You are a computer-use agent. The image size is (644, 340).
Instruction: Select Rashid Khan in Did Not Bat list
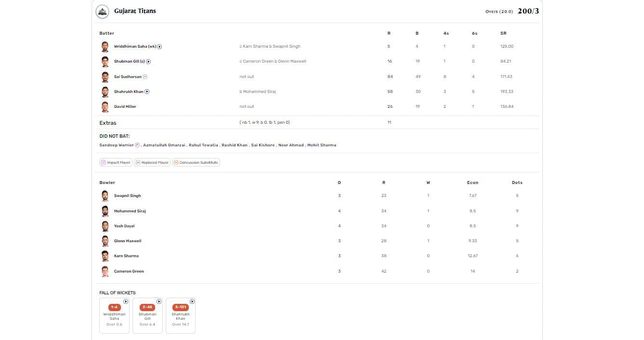234,145
